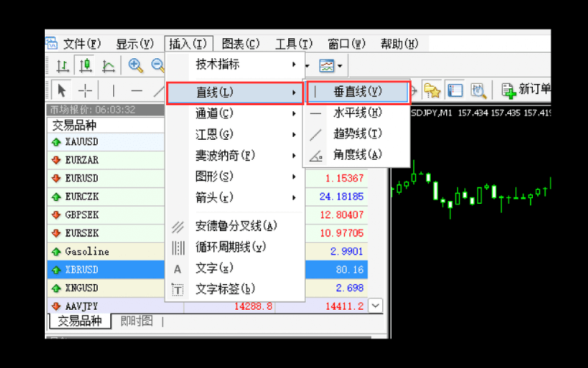The width and height of the screenshot is (588, 368).
Task: Open the dropdown chevron beside 14411.2
Action: tap(376, 305)
